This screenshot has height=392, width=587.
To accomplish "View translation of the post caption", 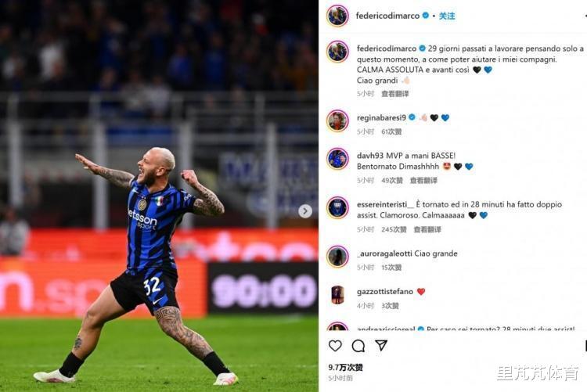I will point(395,94).
